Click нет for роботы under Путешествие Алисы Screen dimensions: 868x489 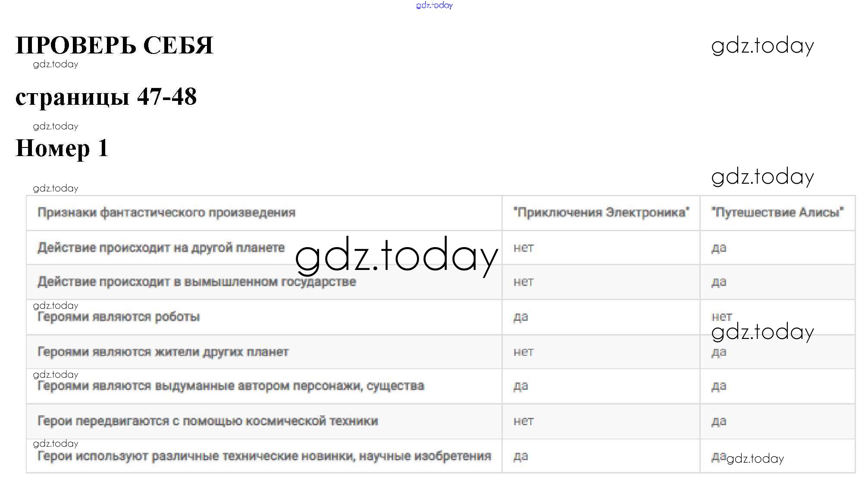(x=721, y=317)
